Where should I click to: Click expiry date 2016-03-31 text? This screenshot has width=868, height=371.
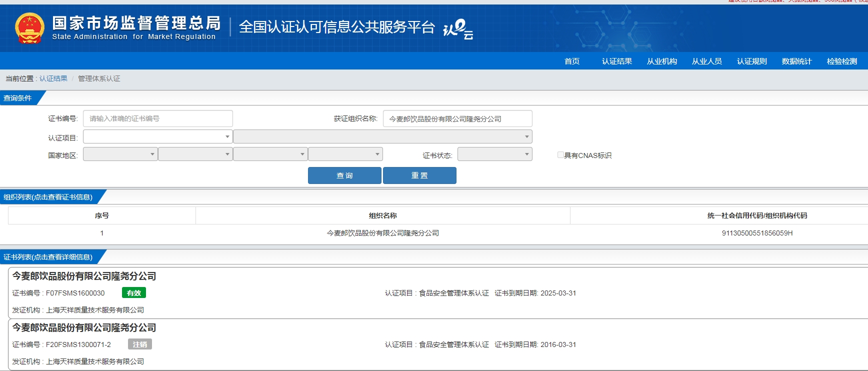pos(558,344)
